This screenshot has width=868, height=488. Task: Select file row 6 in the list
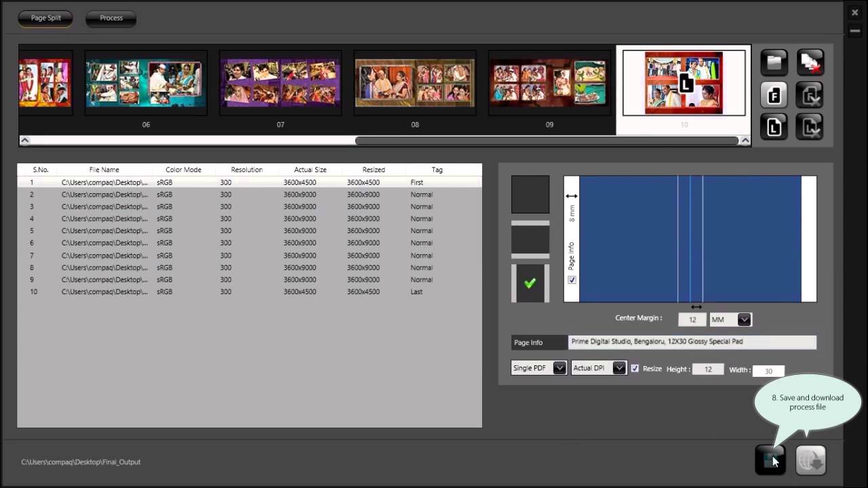[250, 243]
